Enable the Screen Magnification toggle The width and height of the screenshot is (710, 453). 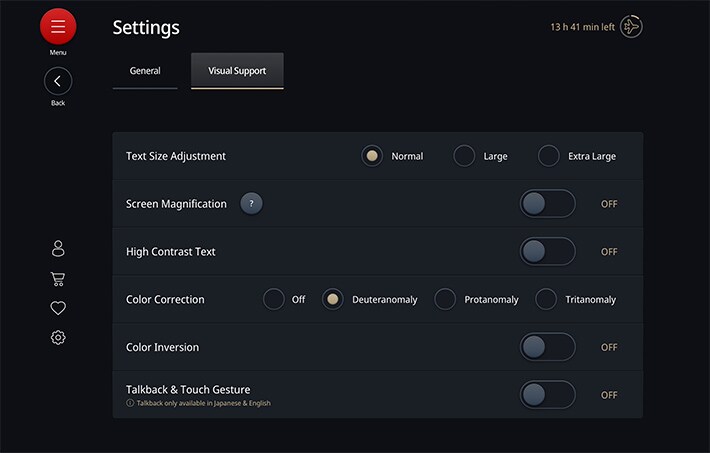[x=547, y=204]
